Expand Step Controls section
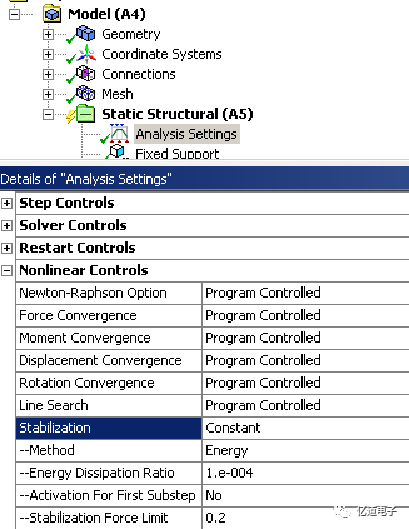This screenshot has height=529, width=409. [x=7, y=203]
